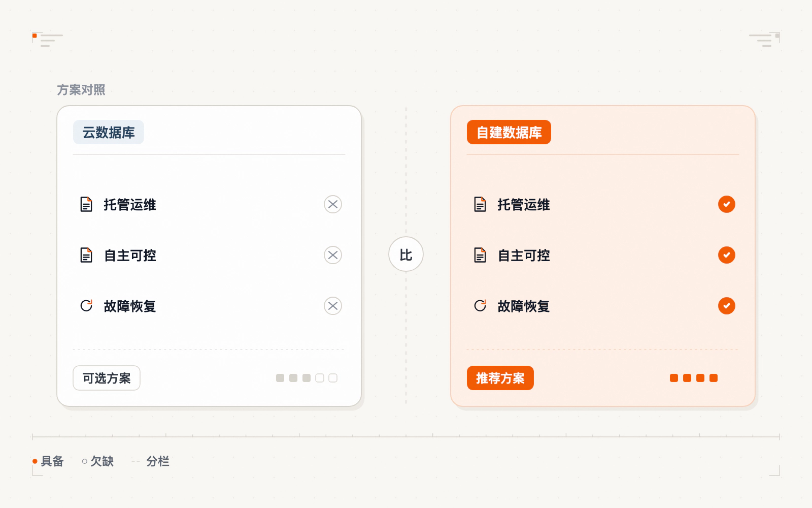812x508 pixels.
Task: Click the 分栏 legend entry
Action: pyautogui.click(x=151, y=461)
